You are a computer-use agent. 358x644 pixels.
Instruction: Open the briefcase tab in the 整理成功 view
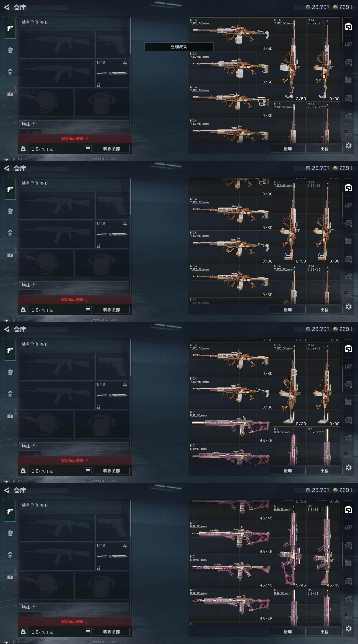[x=10, y=94]
